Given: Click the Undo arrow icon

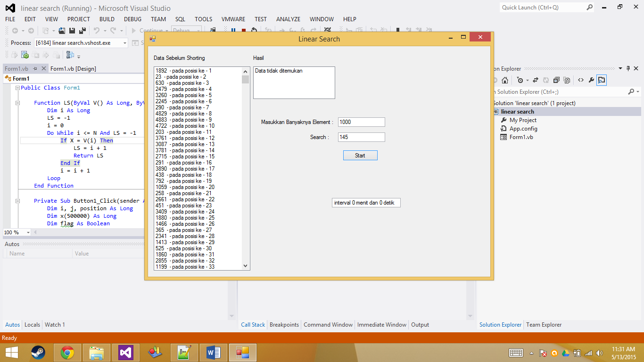Looking at the screenshot, I should [96, 30].
